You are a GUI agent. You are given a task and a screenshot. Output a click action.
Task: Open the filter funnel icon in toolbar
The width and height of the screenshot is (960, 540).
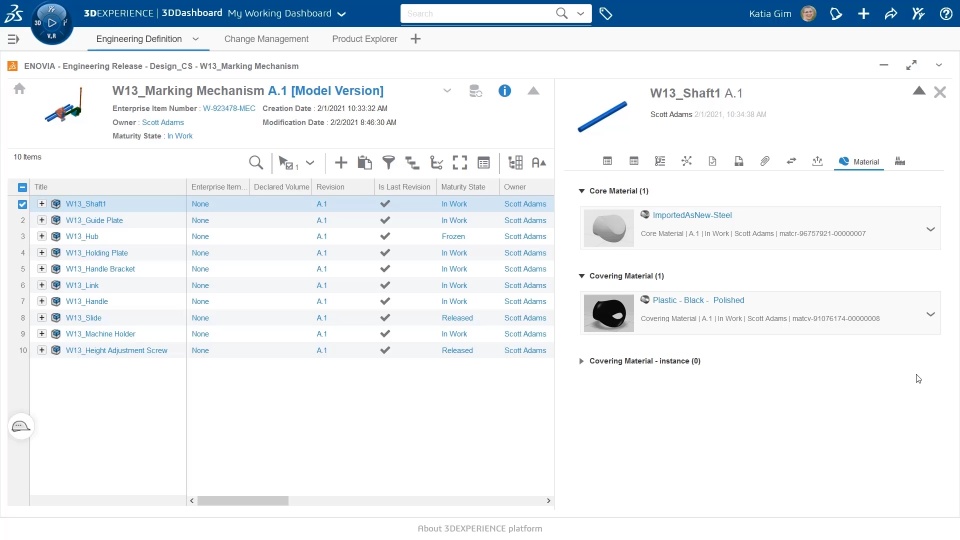tap(388, 162)
